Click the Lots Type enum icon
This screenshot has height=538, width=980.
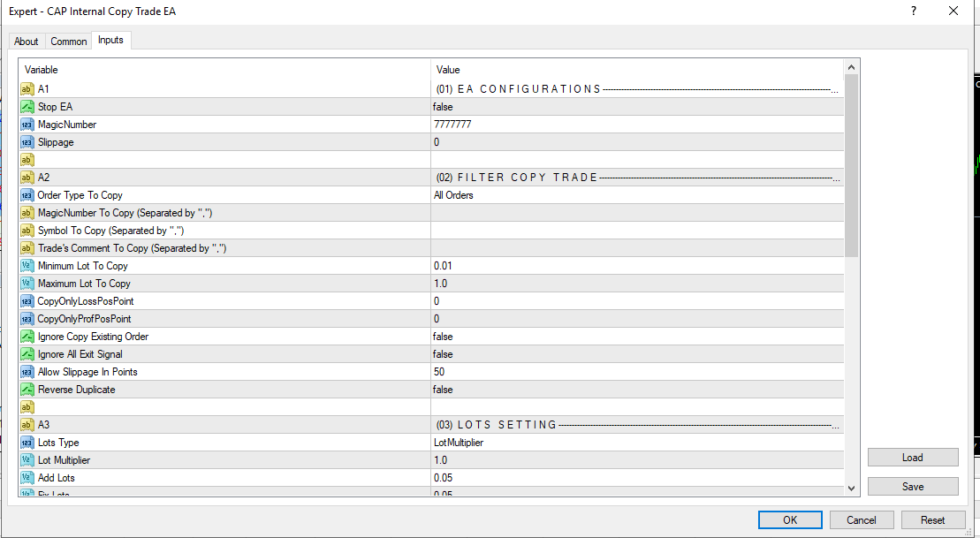click(x=27, y=443)
